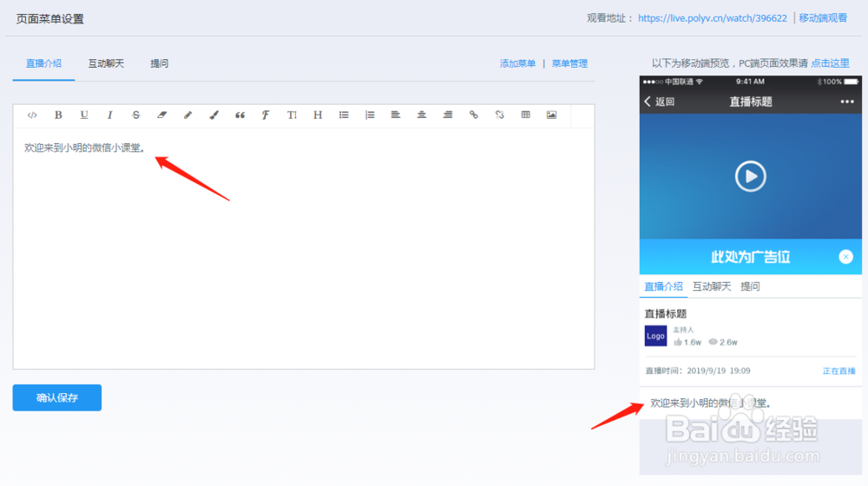Screen dimensions: 868x486
Task: Apply italic formatting
Action: click(109, 115)
